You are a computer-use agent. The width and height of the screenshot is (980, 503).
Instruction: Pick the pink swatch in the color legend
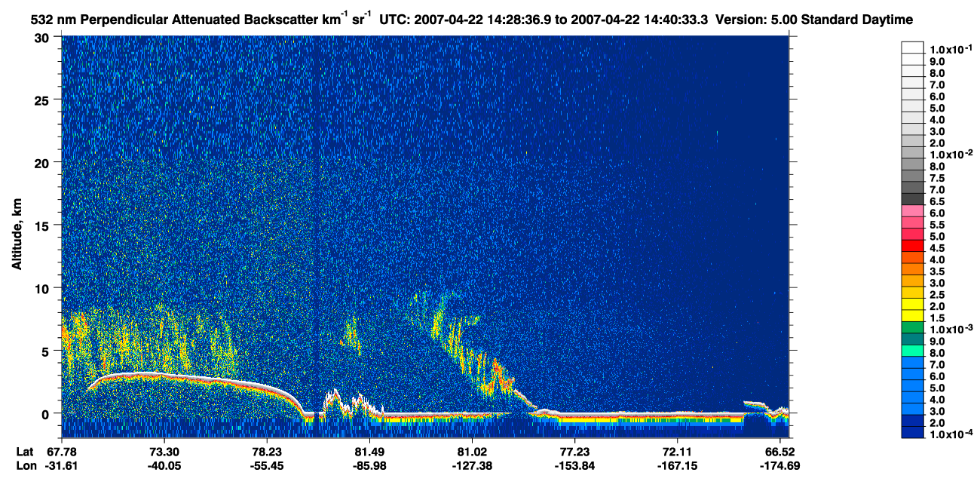913,210
